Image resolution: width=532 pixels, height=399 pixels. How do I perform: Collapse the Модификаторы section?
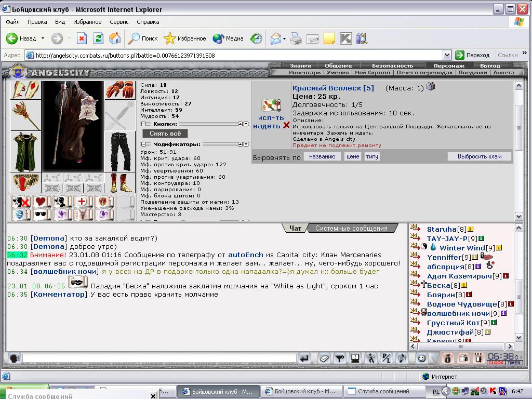143,144
